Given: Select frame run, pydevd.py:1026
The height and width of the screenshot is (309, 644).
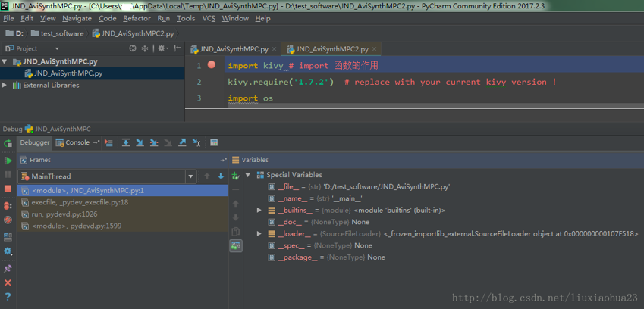Looking at the screenshot, I should [122, 214].
